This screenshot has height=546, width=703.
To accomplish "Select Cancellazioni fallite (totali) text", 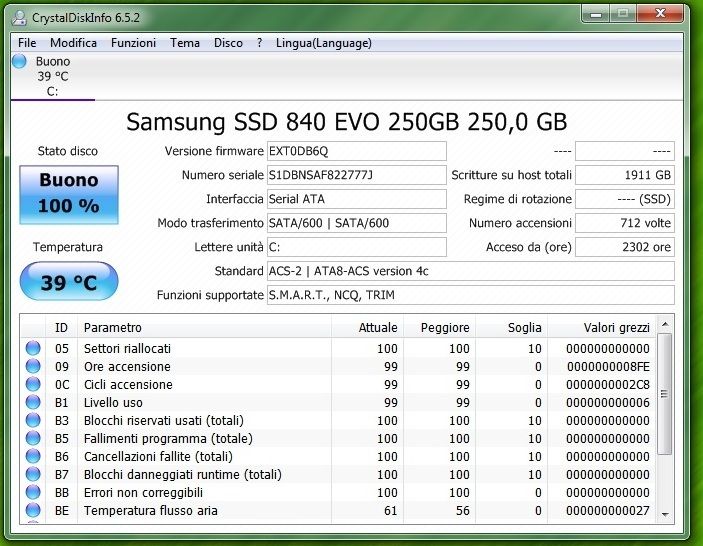I will [x=158, y=456].
